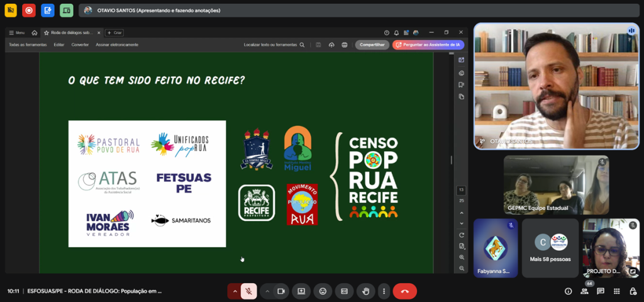
Task: Toggle closed captions in the meeting
Action: tap(344, 291)
